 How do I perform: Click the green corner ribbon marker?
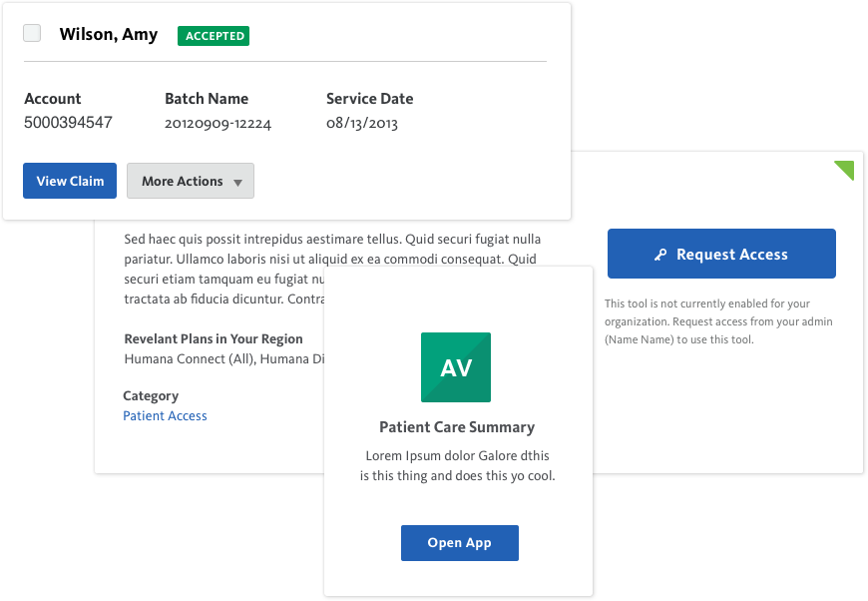point(847,168)
